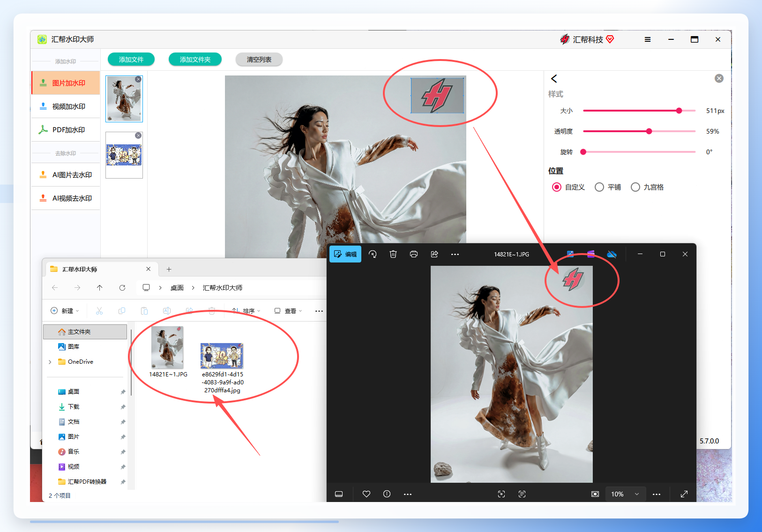Click the breadcrumb chevron before 汇帮水印大师
The height and width of the screenshot is (532, 762).
193,288
